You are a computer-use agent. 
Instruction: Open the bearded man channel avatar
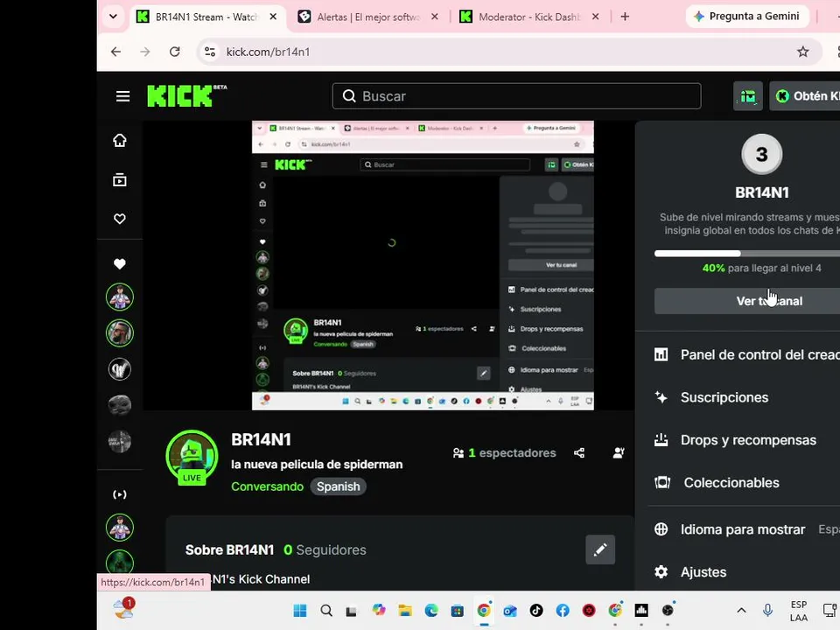click(120, 332)
